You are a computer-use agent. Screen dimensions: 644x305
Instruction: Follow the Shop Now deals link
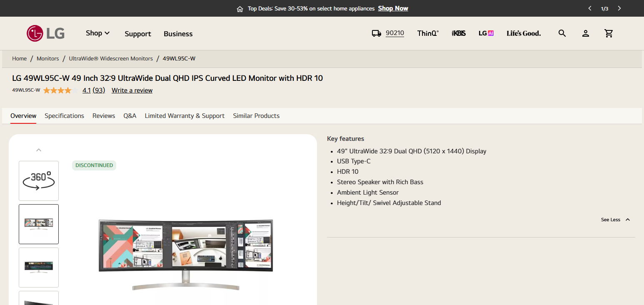393,8
